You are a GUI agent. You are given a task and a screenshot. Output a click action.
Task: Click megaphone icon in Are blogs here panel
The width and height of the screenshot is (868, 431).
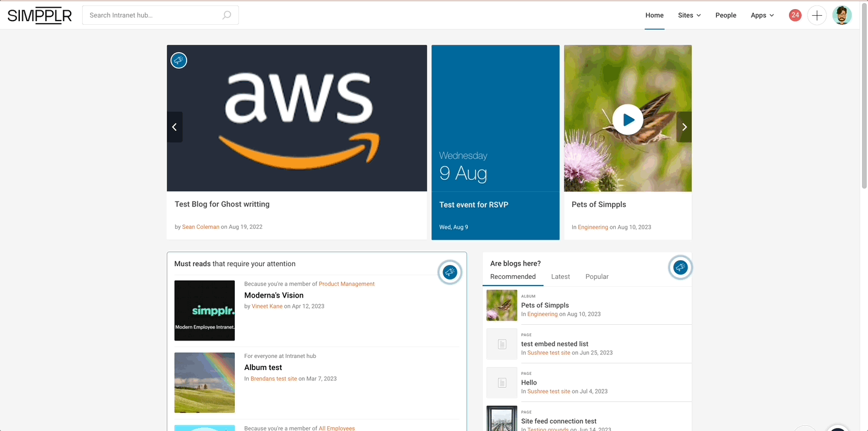680,267
